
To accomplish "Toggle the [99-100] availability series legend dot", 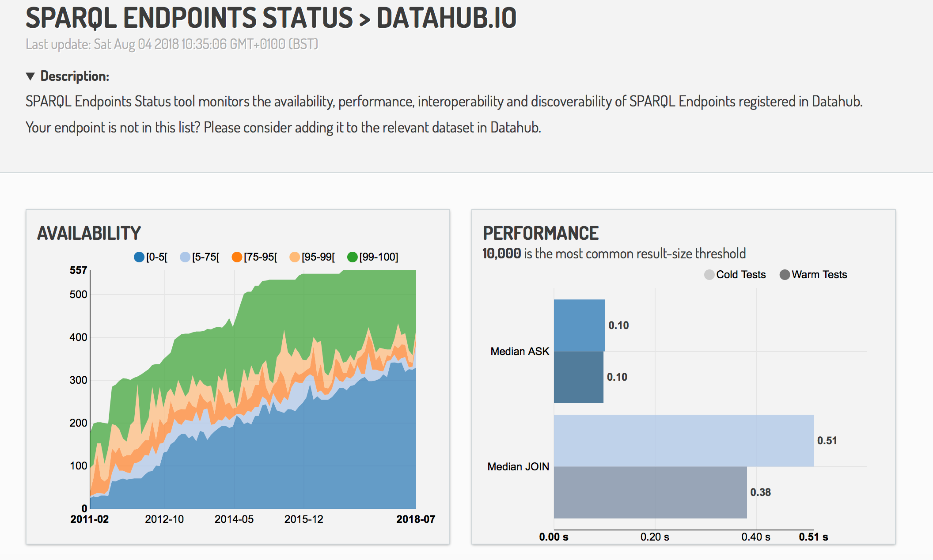I will 353,257.
